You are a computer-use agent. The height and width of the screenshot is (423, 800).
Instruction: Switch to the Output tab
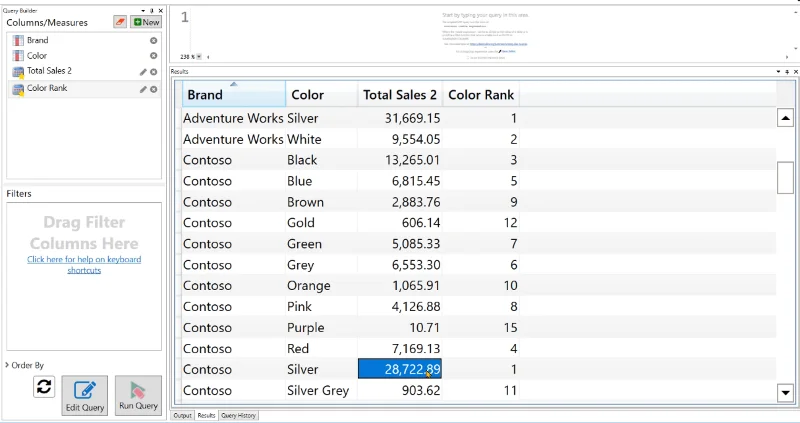point(182,415)
